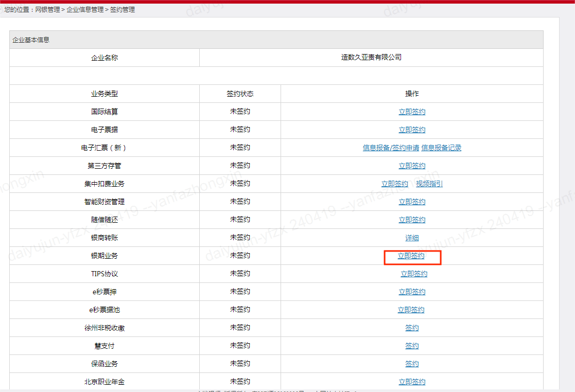Click the highlighted 立即签约 for 银期业务
Screen dimensions: 575x392
411,256
